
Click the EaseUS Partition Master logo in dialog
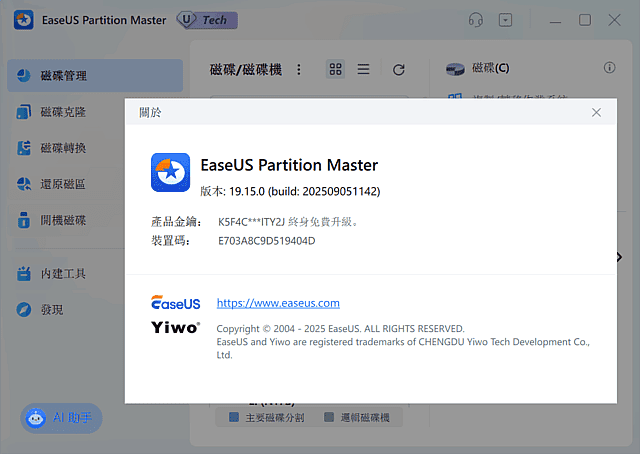[170, 171]
